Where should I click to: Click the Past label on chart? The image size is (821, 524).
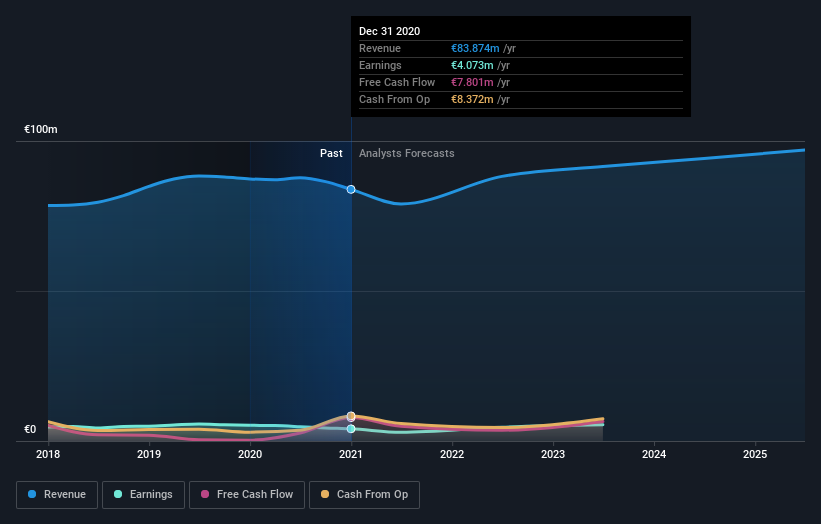point(331,153)
